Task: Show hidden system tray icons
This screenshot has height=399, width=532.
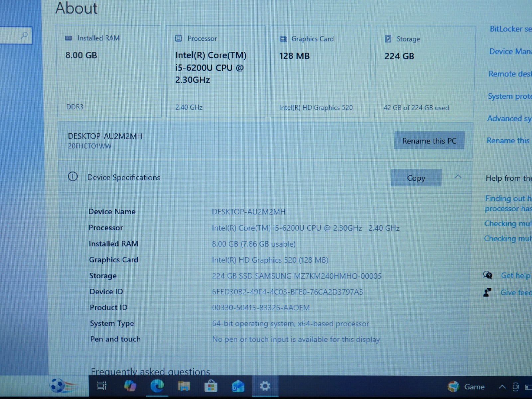Action: tap(502, 387)
